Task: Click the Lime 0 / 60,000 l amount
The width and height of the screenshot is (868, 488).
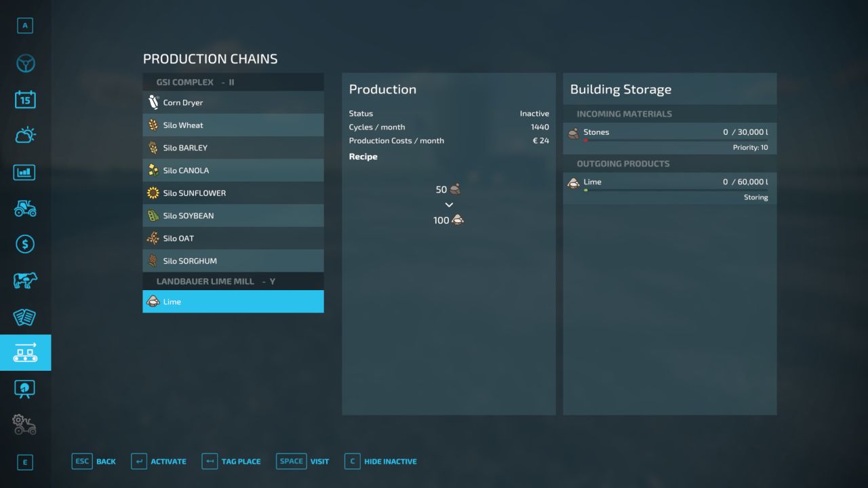Action: pyautogui.click(x=745, y=182)
